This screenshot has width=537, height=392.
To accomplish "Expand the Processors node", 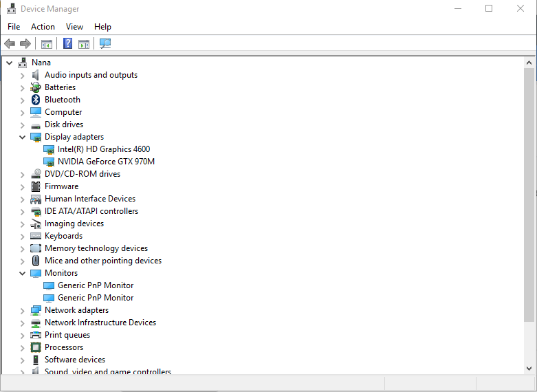I will (x=22, y=347).
